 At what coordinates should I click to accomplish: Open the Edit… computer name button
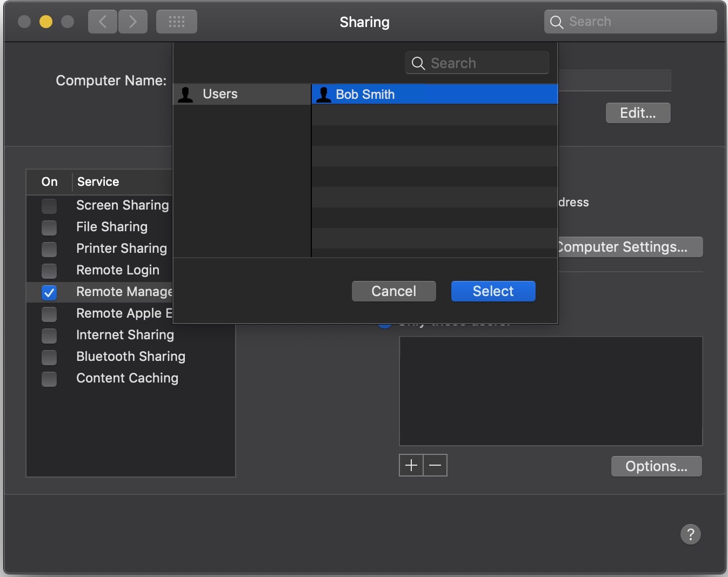[x=638, y=113]
